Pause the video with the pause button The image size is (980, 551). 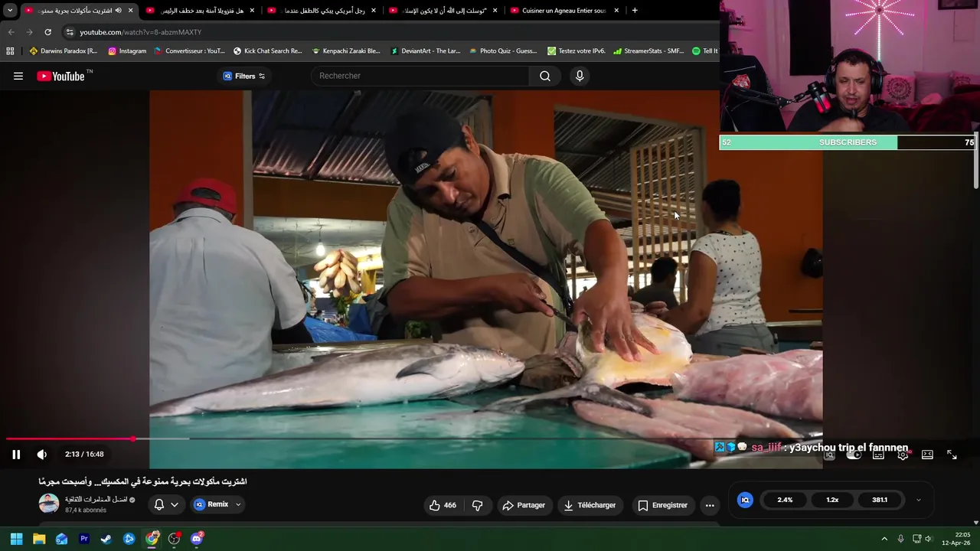[x=16, y=455]
